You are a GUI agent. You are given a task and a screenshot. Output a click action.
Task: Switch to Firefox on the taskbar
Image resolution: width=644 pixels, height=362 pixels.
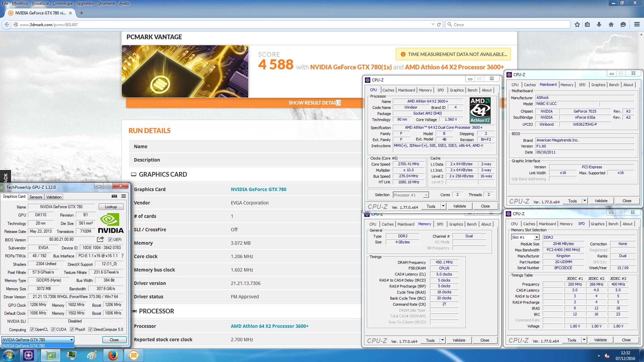(x=113, y=355)
